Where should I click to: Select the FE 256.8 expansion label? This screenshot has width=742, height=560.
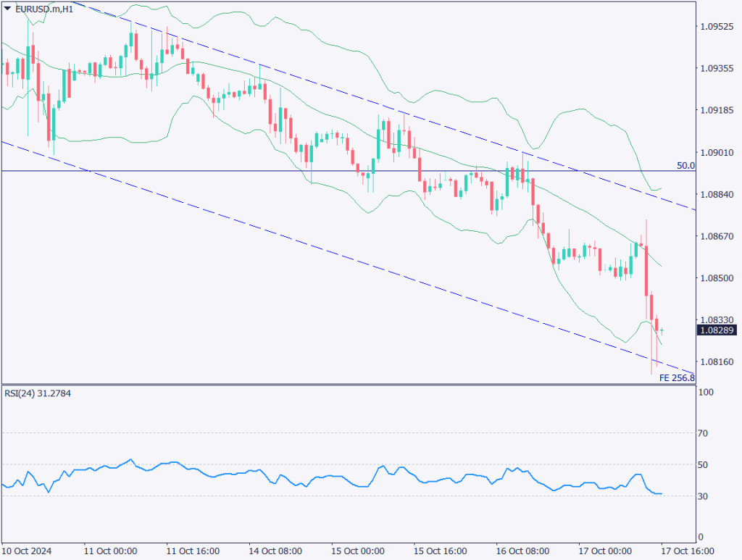pyautogui.click(x=676, y=378)
